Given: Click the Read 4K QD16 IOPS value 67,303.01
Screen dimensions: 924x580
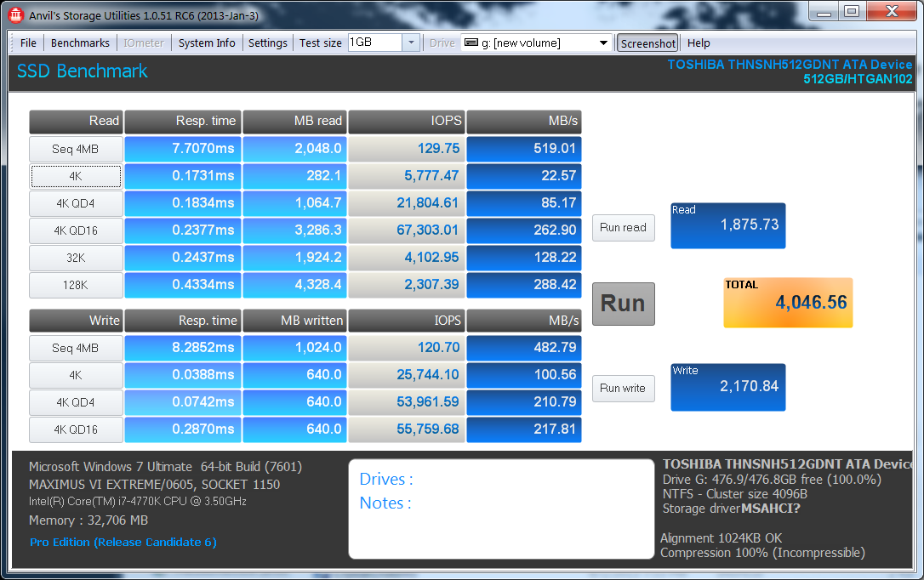Looking at the screenshot, I should tap(407, 230).
